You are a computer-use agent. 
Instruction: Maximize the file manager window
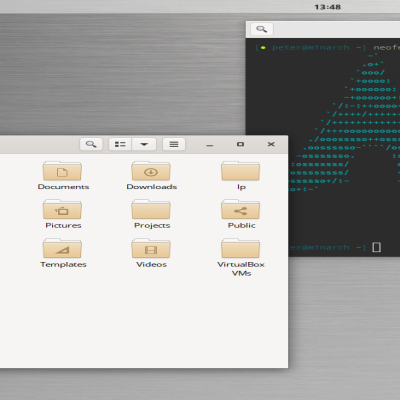point(240,144)
